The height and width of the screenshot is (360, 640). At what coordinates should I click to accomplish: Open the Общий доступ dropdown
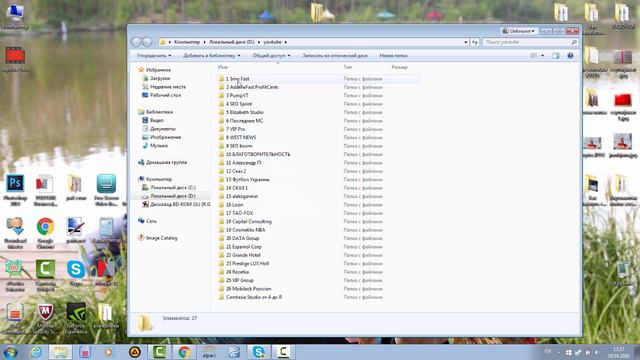coord(271,56)
